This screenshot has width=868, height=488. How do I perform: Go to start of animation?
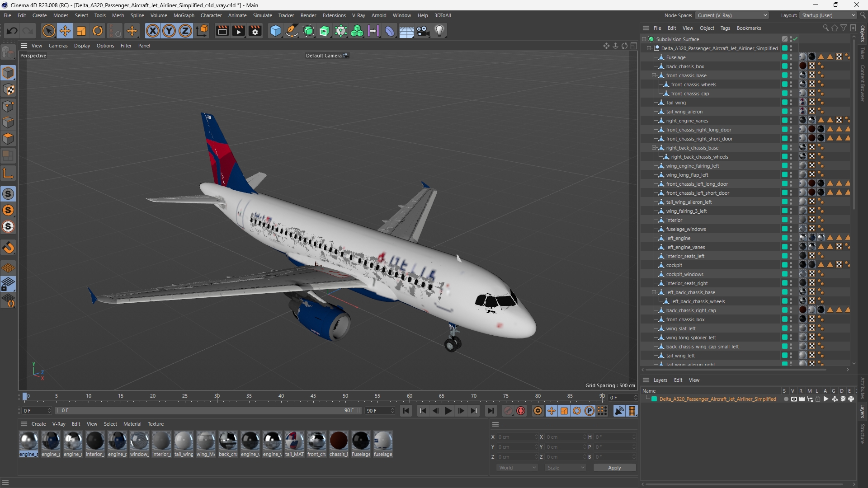click(406, 411)
